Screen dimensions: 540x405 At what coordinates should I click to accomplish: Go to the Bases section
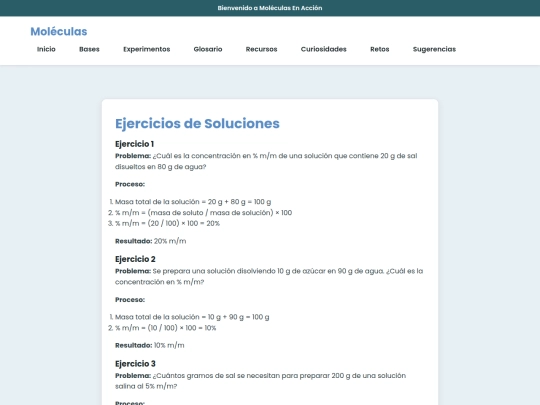click(89, 49)
